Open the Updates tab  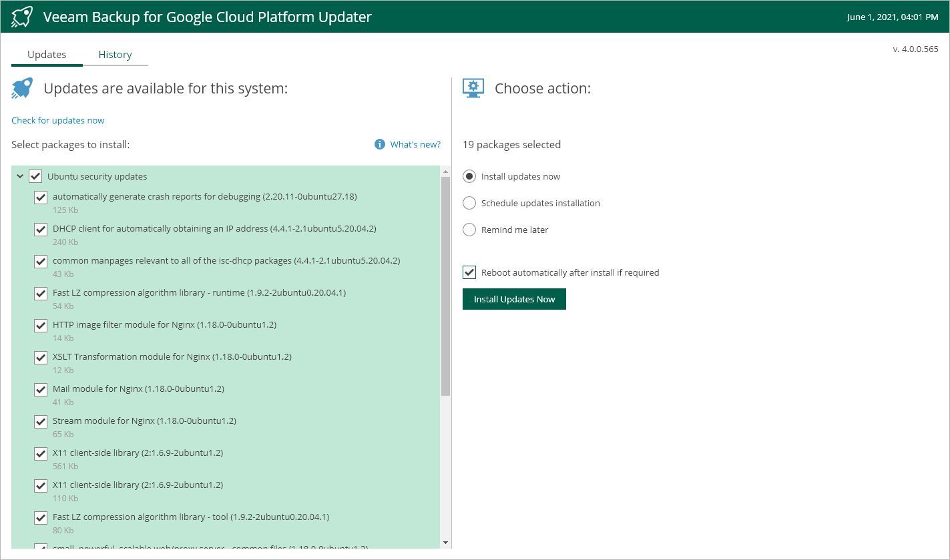point(47,55)
